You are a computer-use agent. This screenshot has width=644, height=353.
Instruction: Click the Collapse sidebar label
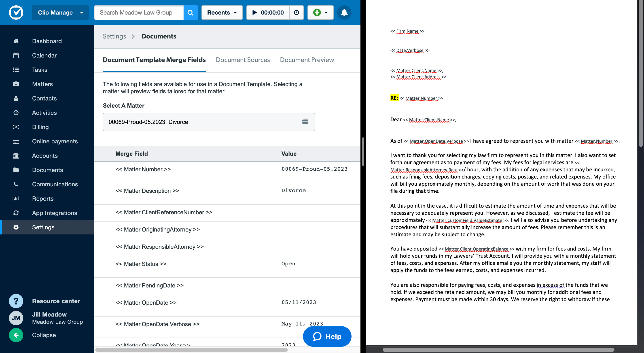(44, 335)
